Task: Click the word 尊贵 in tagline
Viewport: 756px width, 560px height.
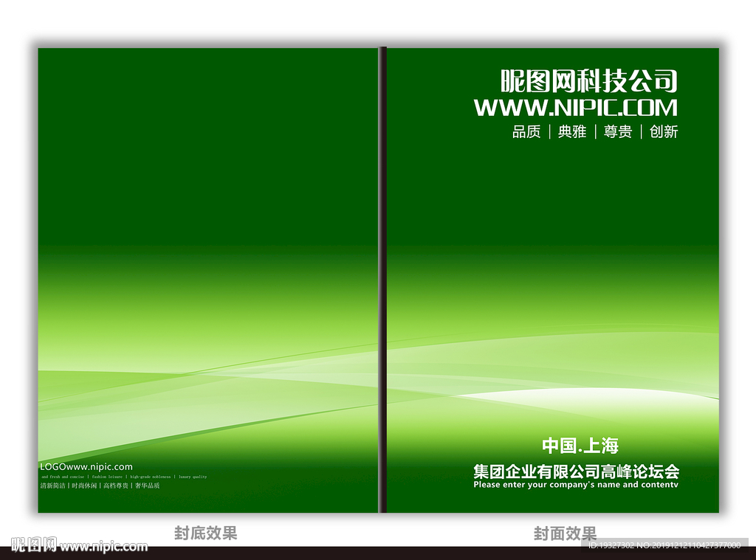Action: [618, 131]
